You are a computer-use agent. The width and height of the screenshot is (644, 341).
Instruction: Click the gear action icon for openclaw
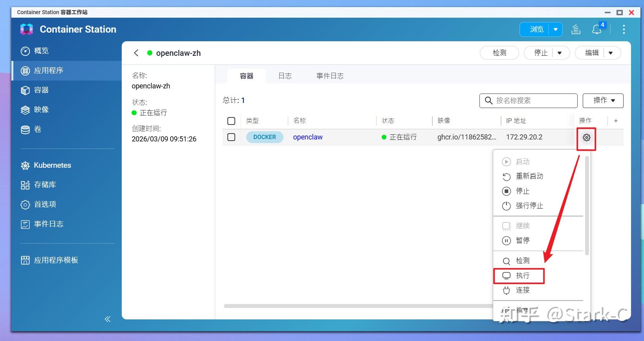coord(586,137)
